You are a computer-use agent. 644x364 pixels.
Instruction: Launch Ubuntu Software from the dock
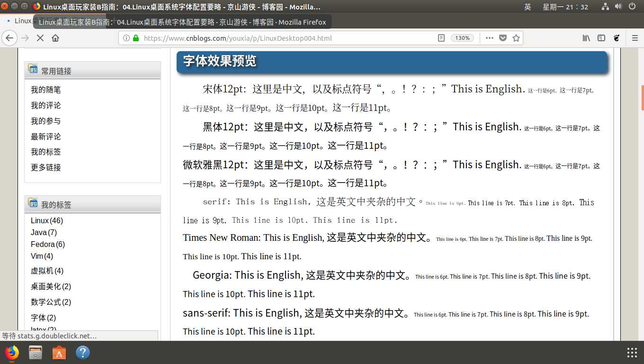click(x=59, y=353)
